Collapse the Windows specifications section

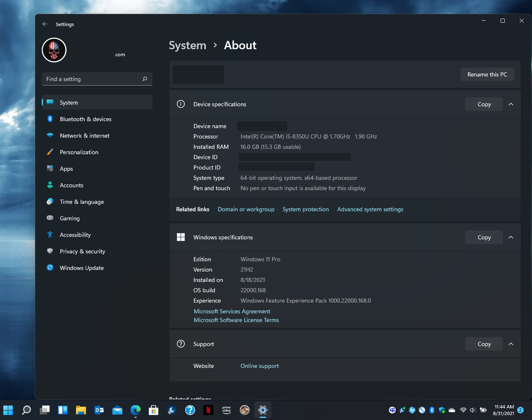tap(511, 237)
